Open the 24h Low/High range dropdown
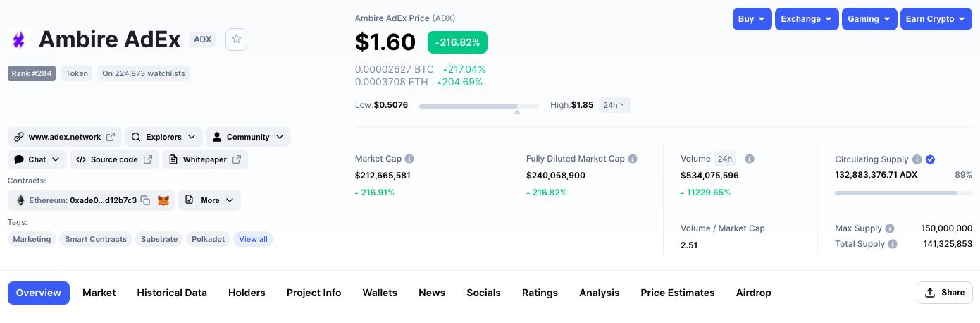The image size is (980, 323). click(614, 105)
